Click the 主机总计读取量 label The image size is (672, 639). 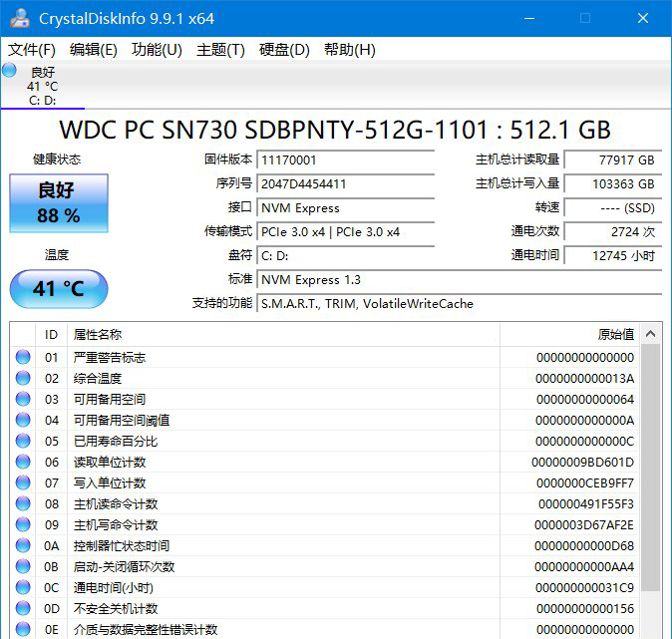pyautogui.click(x=517, y=160)
